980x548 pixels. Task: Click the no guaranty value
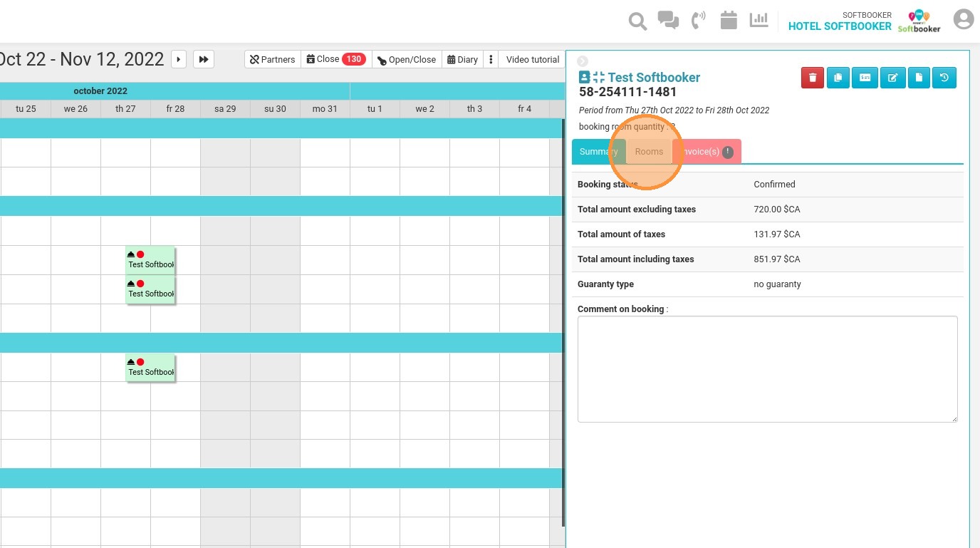[x=777, y=284]
